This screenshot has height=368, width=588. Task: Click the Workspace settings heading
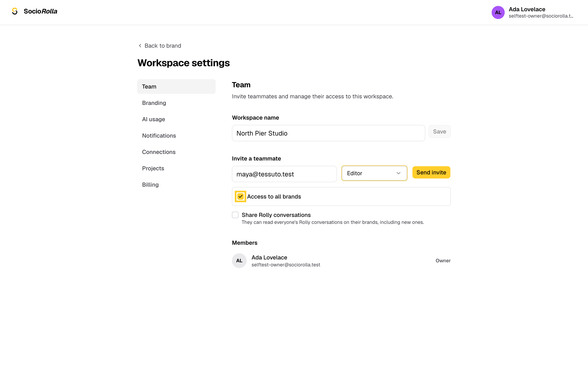pos(184,63)
